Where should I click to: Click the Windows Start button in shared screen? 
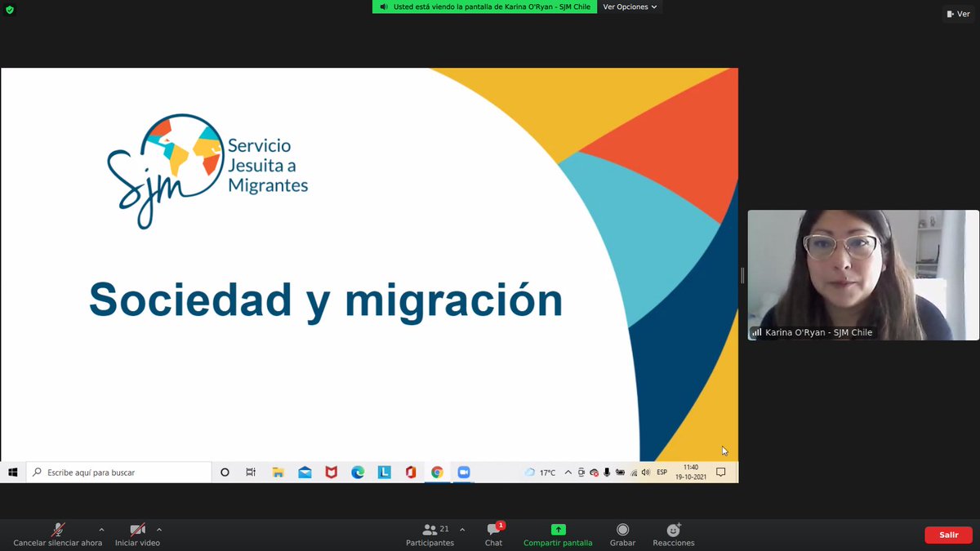point(13,472)
